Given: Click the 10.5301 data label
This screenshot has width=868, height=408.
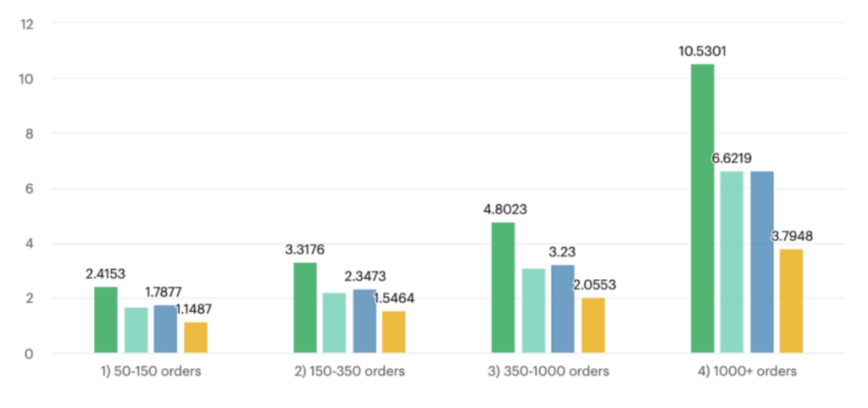Looking at the screenshot, I should coord(702,52).
